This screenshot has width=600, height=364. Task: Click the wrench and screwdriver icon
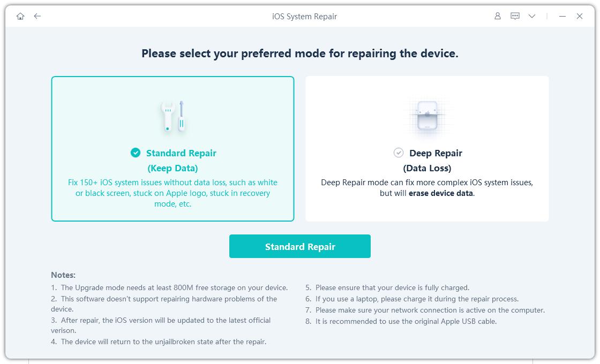tap(173, 116)
